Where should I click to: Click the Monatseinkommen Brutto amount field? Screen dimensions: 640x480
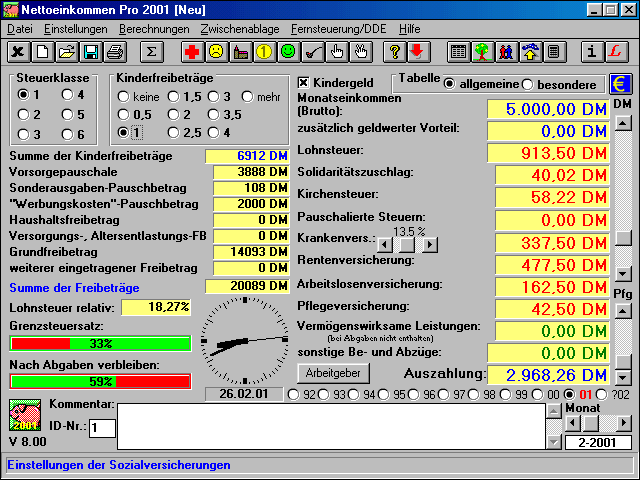(547, 109)
